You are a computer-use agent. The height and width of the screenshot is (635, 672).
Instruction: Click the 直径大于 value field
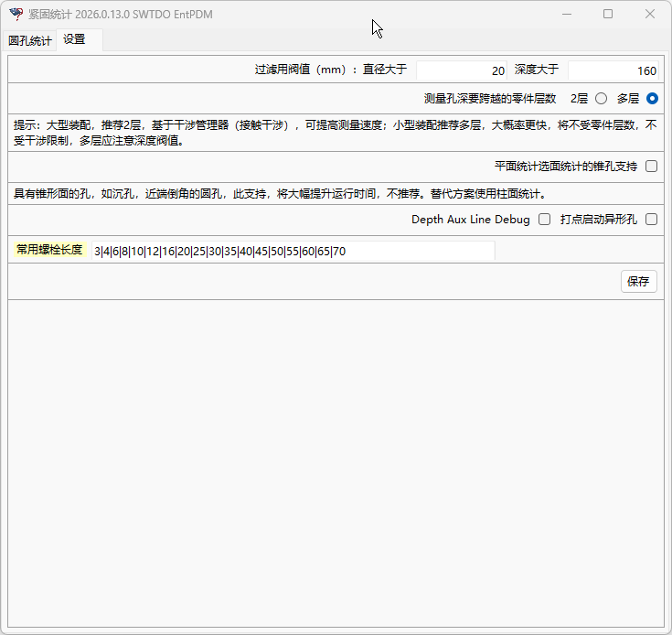[x=462, y=70]
